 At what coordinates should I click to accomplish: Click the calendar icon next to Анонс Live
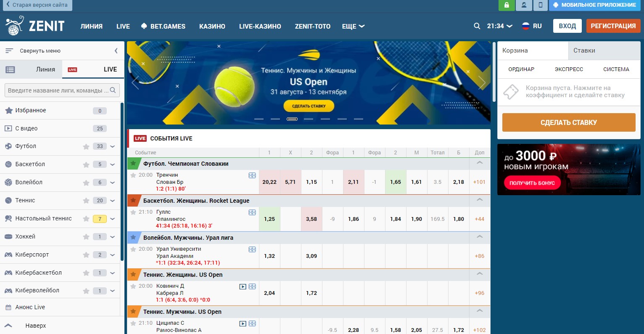click(x=8, y=307)
